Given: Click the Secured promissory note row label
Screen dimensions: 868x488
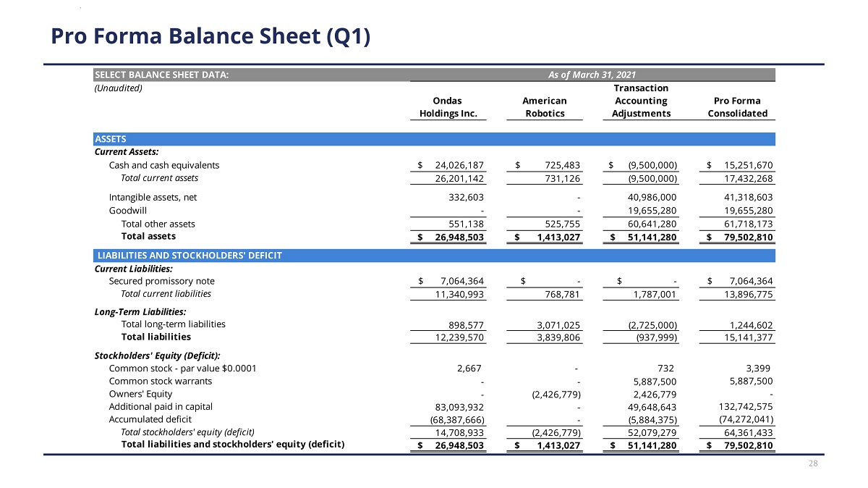Looking at the screenshot, I should click(161, 281).
